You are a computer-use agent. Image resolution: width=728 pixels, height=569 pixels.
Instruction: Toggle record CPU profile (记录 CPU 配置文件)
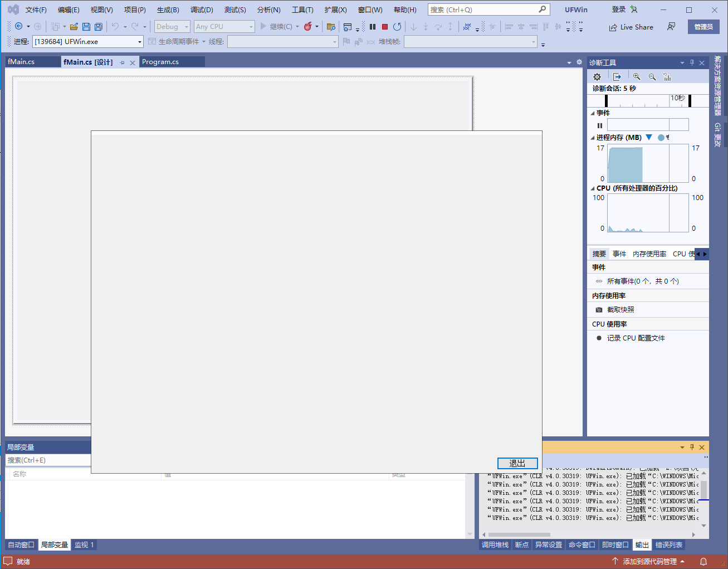click(x=636, y=338)
